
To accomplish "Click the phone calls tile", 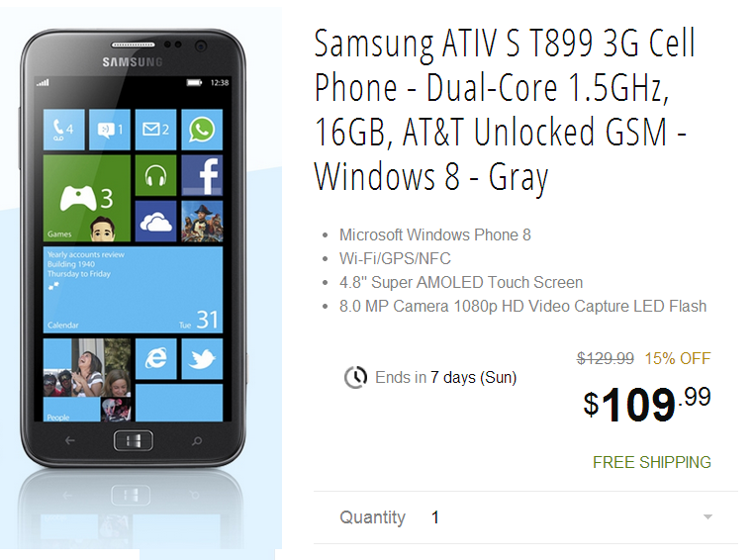I will click(x=64, y=130).
